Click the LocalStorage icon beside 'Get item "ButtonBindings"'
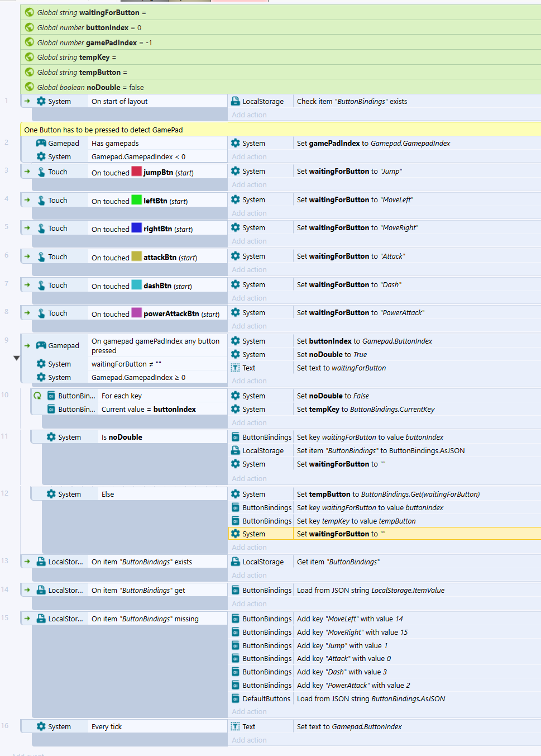 [x=236, y=562]
